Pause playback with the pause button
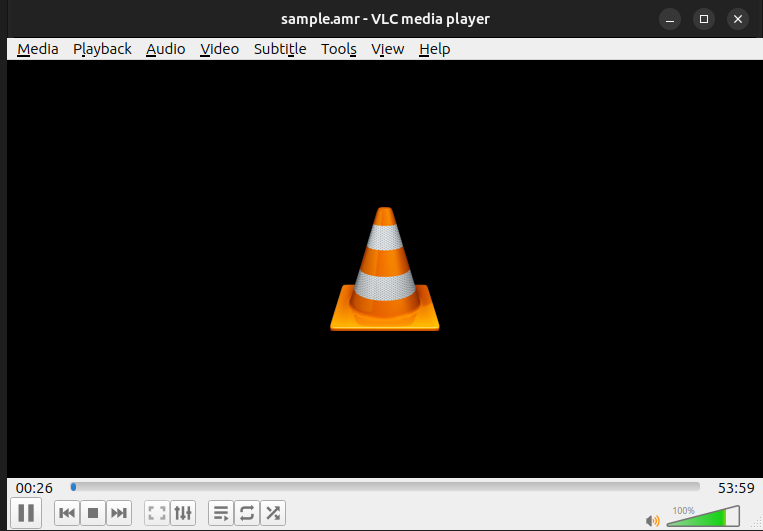 26,513
